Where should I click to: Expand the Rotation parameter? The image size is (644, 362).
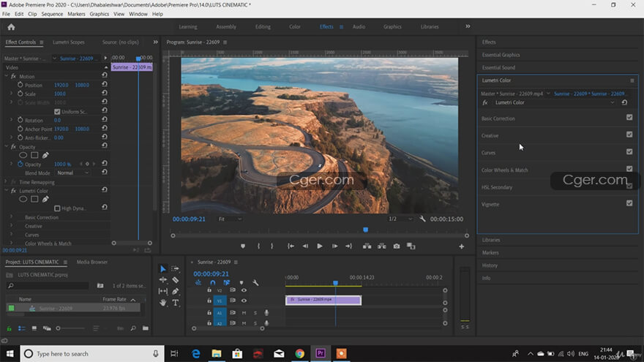[x=11, y=120]
